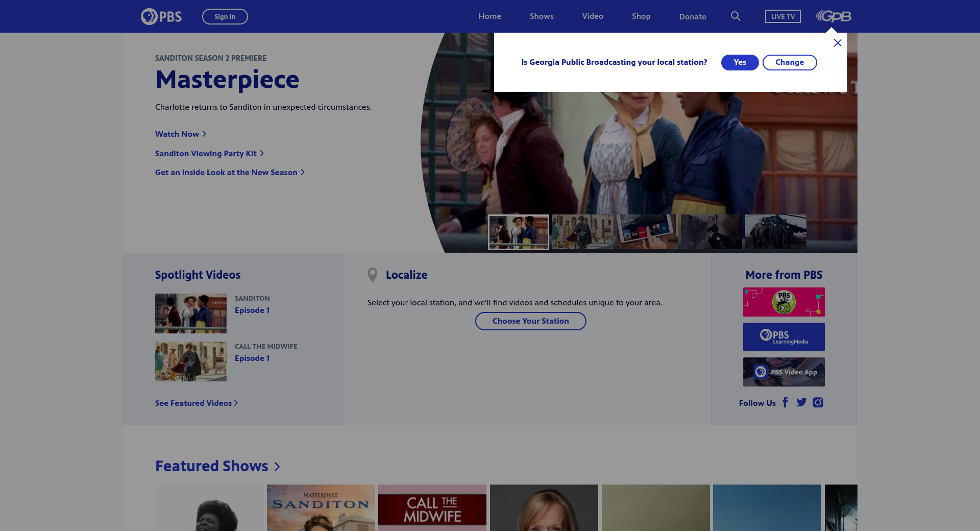The width and height of the screenshot is (980, 531).
Task: Close the local station popup
Action: tap(838, 43)
